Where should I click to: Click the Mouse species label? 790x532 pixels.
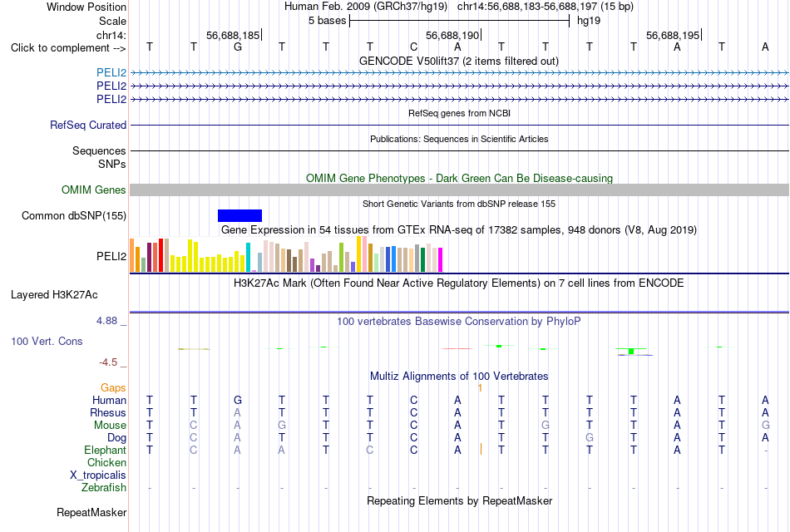(x=110, y=426)
